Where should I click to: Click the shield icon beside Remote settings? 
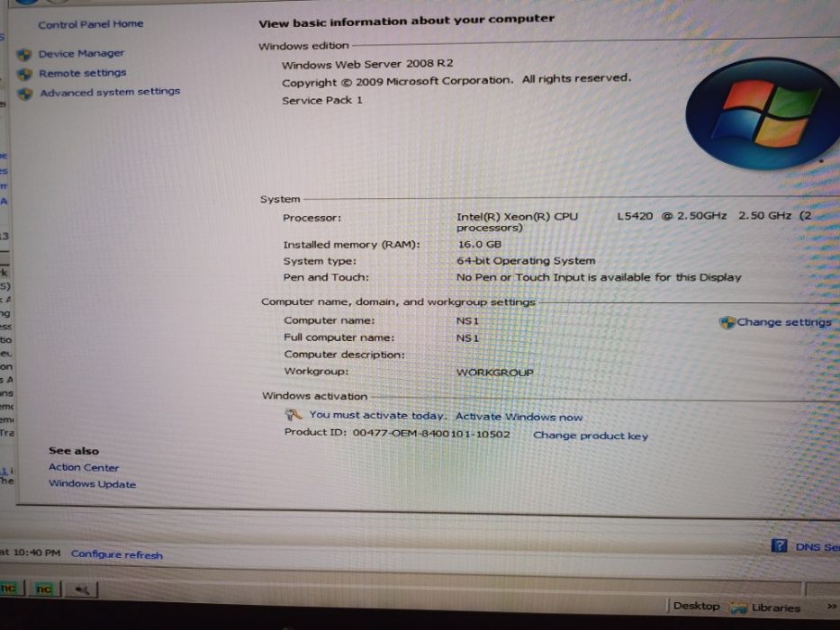24,74
